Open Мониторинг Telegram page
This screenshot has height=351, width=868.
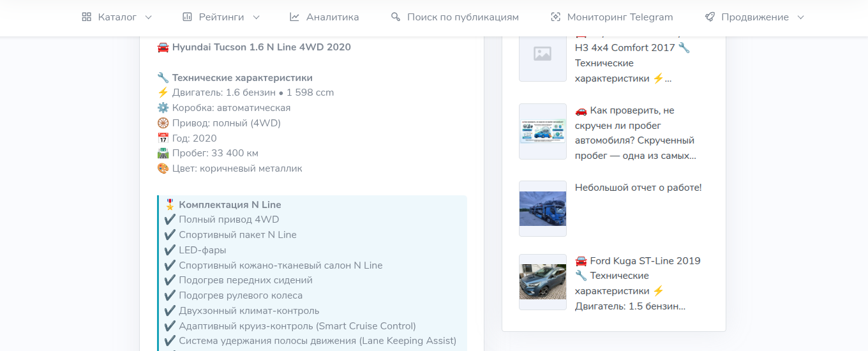point(611,17)
